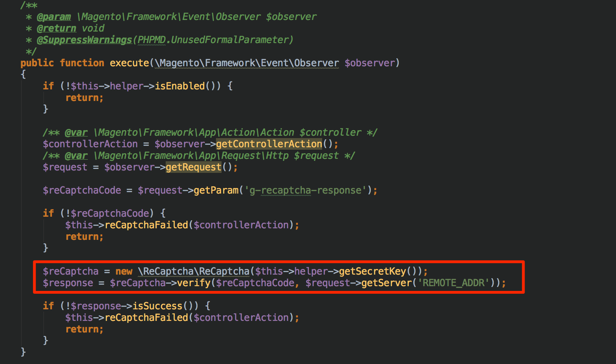This screenshot has height=364, width=616.
Task: Click the getControllerAction method call
Action: tap(269, 144)
